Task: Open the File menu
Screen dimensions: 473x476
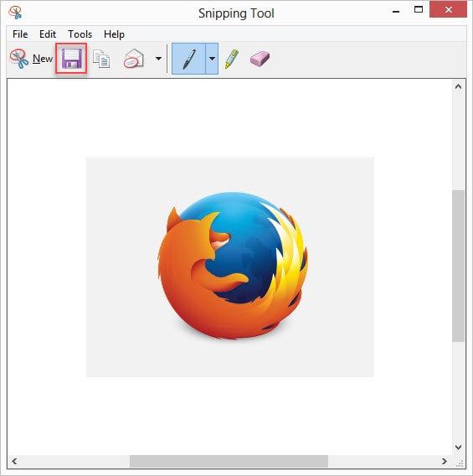Action: tap(20, 34)
